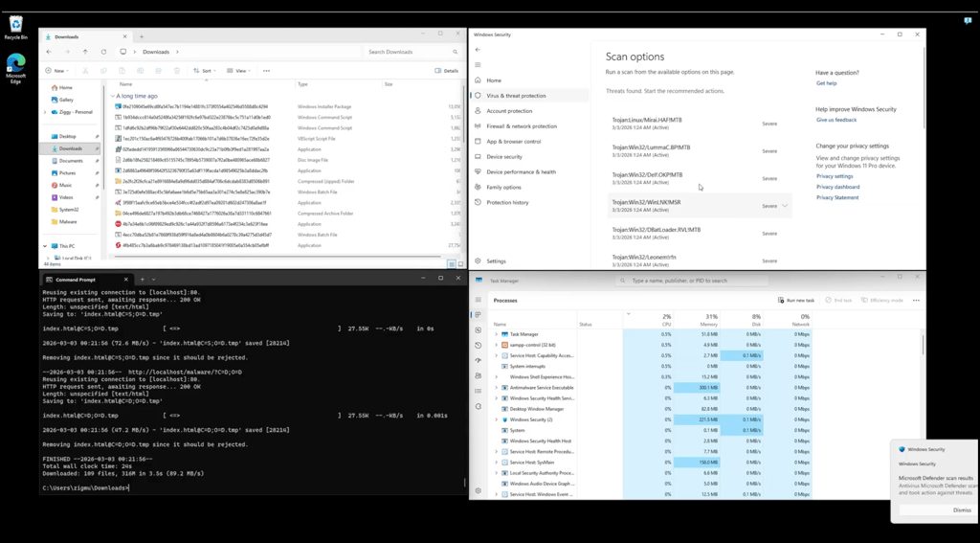The width and height of the screenshot is (980, 543).
Task: Go back in File Explorer
Action: pyautogui.click(x=49, y=52)
